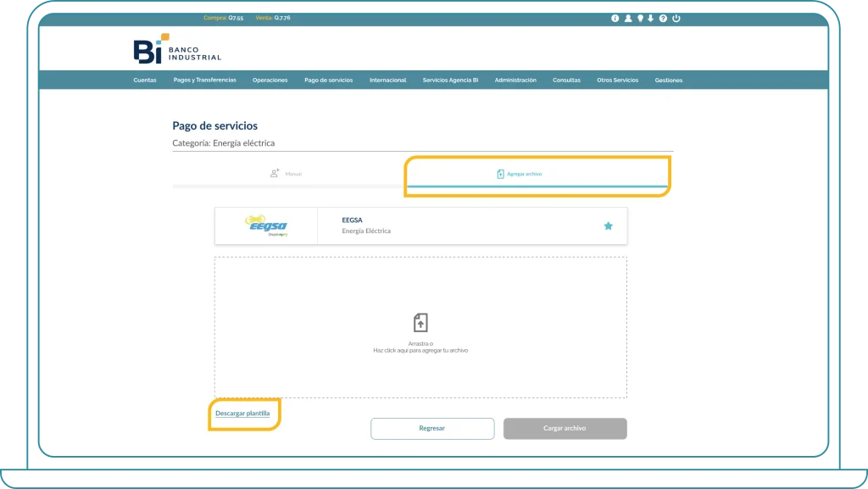Click the download arrow icon

click(651, 18)
